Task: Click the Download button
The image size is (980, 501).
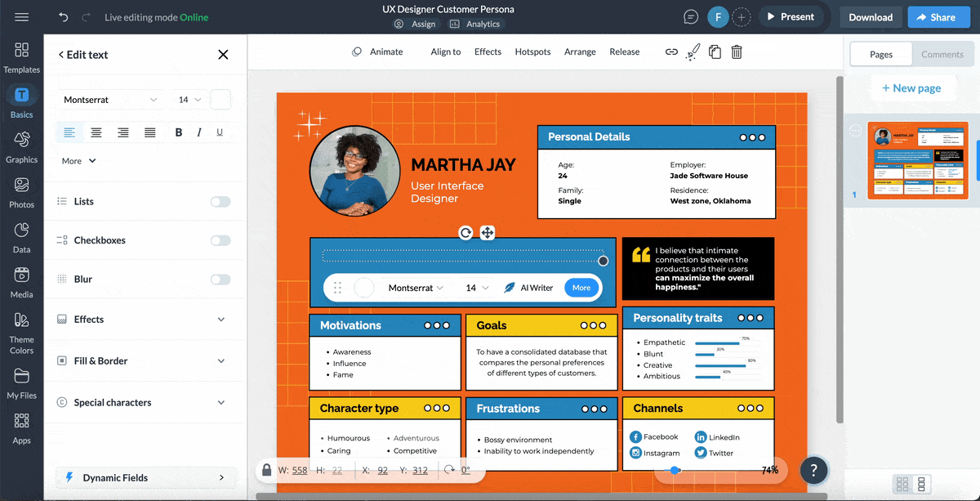Action: tap(871, 17)
